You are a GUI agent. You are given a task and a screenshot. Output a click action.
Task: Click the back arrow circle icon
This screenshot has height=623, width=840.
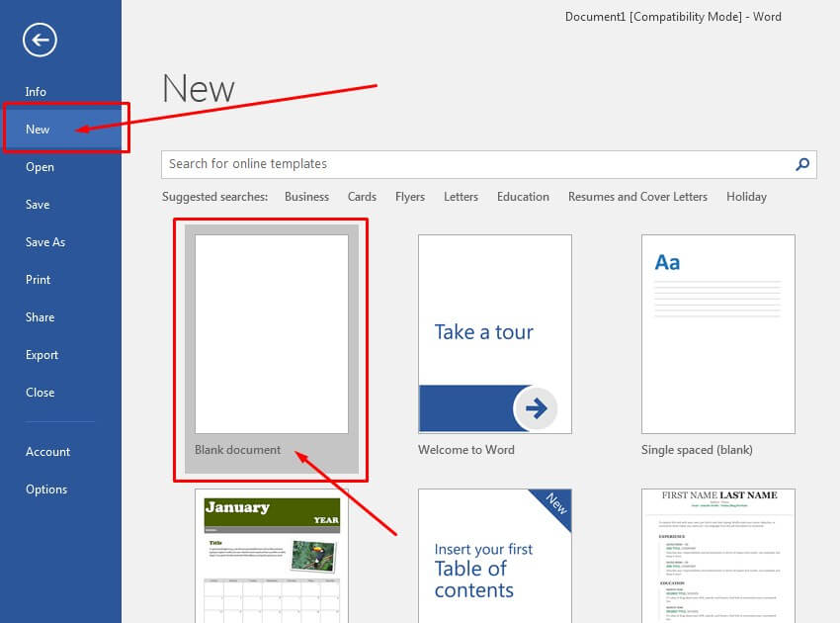pyautogui.click(x=40, y=40)
